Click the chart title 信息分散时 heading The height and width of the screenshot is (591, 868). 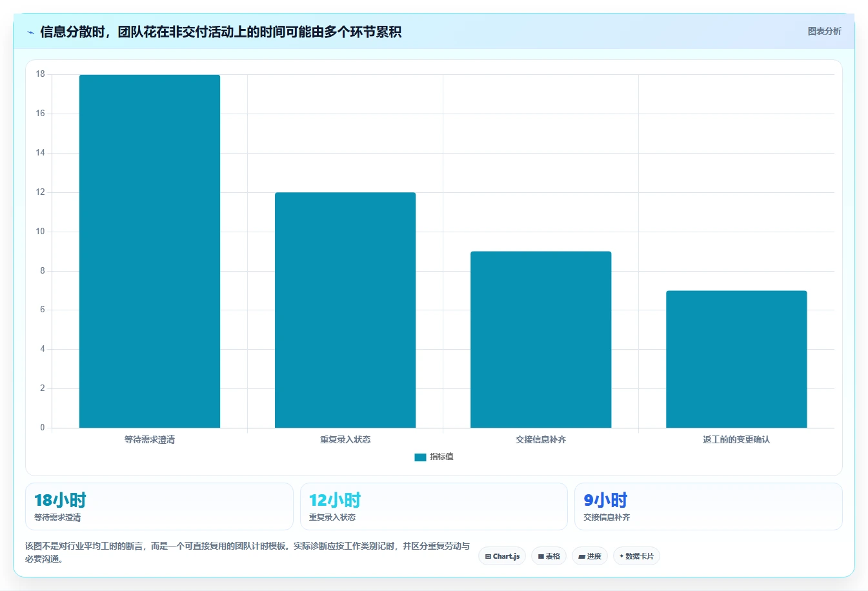coord(221,32)
